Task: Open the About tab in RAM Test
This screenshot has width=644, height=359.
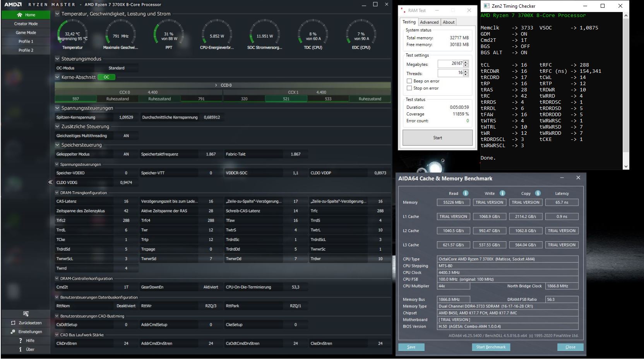Action: (449, 22)
